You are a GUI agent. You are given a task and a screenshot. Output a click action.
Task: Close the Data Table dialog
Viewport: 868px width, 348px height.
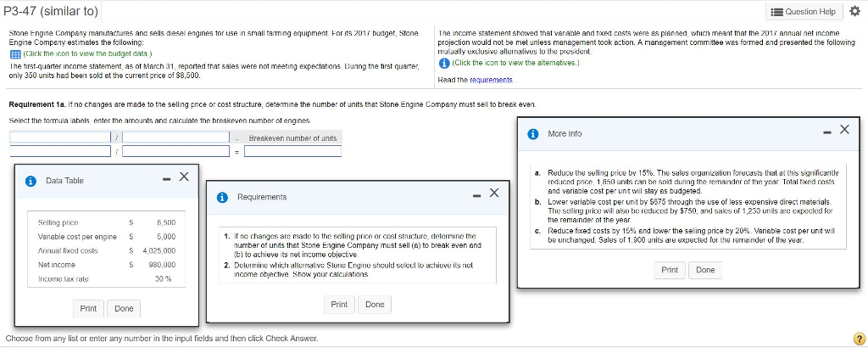[184, 177]
